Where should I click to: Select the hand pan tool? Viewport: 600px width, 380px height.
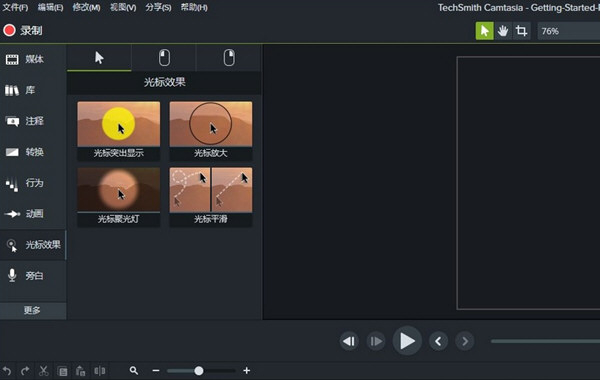tap(503, 31)
